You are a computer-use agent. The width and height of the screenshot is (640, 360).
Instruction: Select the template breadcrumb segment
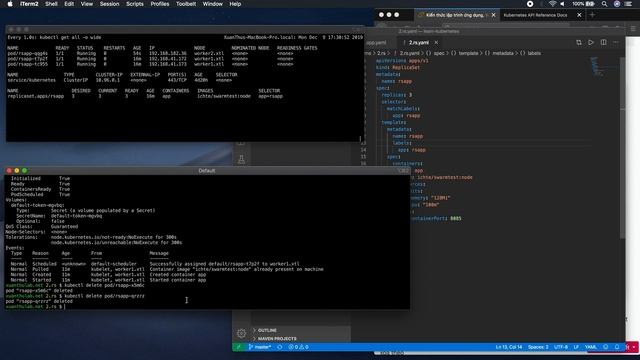(x=469, y=53)
